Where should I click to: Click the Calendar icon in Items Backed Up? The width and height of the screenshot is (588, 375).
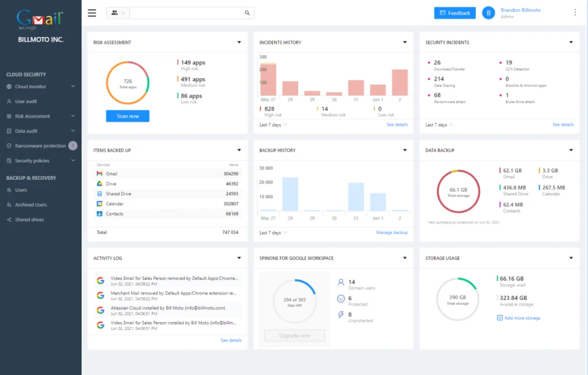tap(99, 204)
